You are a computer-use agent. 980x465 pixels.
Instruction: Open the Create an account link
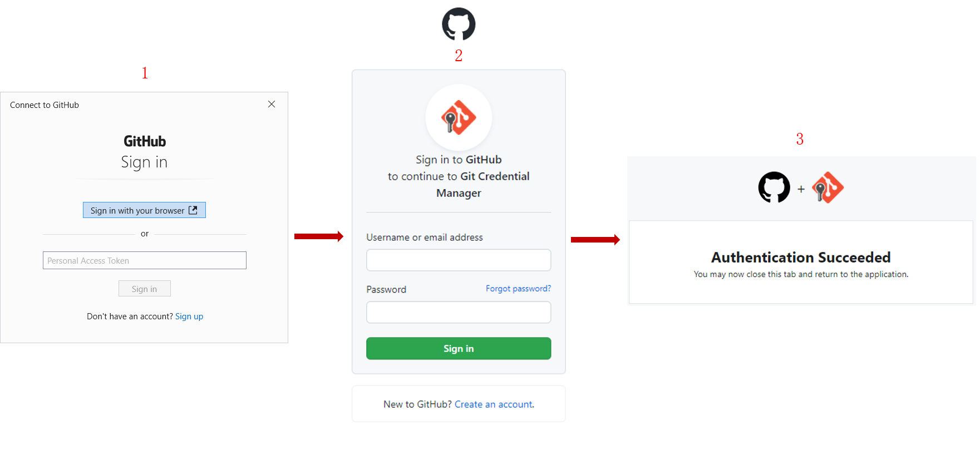494,404
